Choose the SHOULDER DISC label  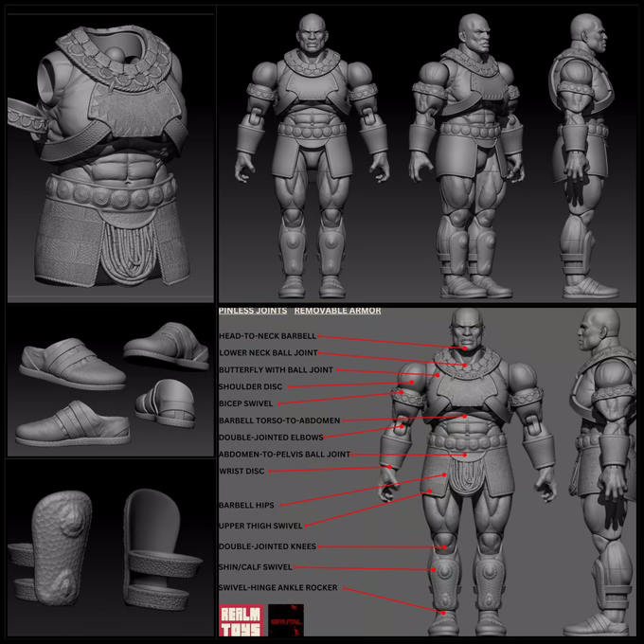tap(250, 387)
